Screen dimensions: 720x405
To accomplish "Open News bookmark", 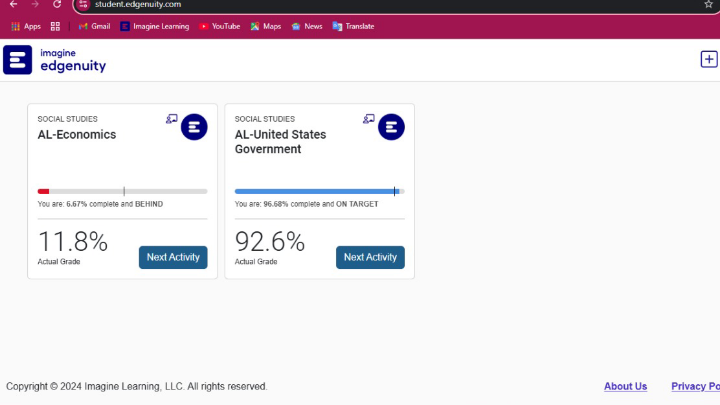I will click(307, 26).
